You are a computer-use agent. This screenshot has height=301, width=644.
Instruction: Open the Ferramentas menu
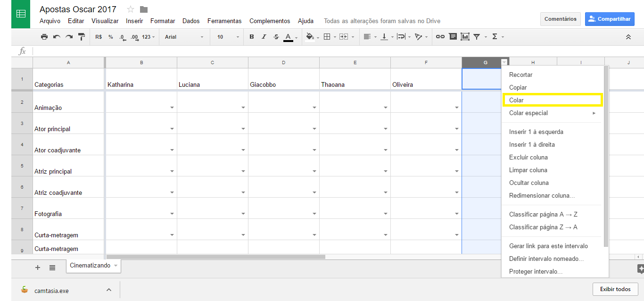[x=224, y=21]
